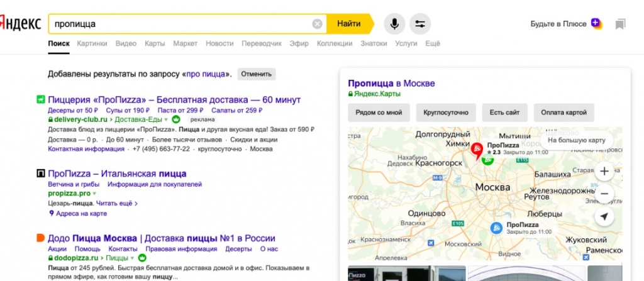This screenshot has height=281, width=644.
Task: Click green crown badge next to Доставка-Еды
Action: coord(176,119)
